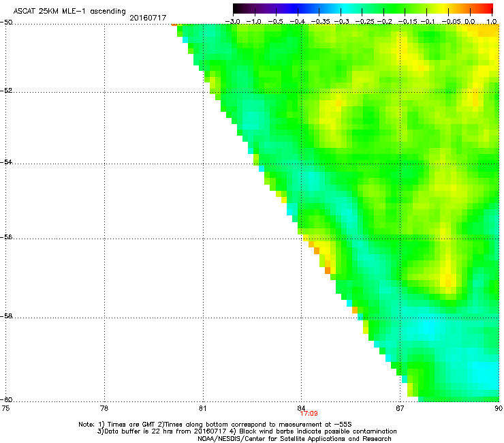The image size is (504, 443).
Task: Click the longitude axis label 84
Action: [301, 408]
